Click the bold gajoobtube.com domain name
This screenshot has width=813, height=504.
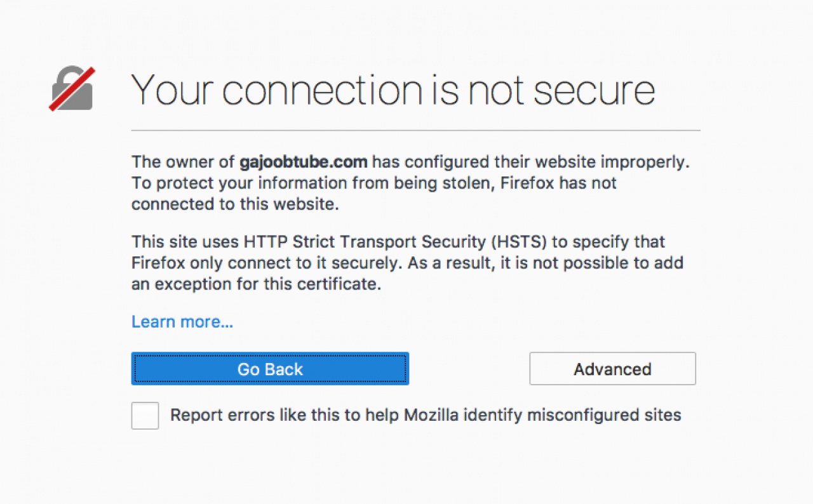pos(304,162)
